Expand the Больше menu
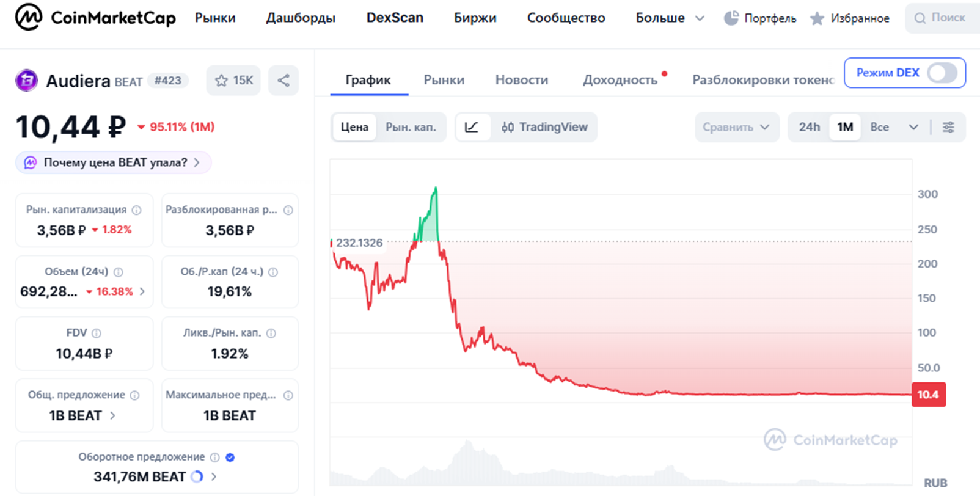980x496 pixels. tap(670, 18)
